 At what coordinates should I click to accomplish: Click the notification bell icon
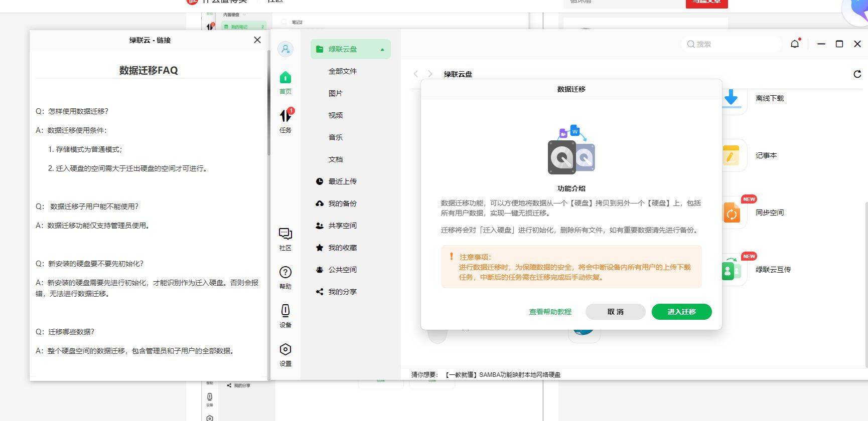coord(795,44)
